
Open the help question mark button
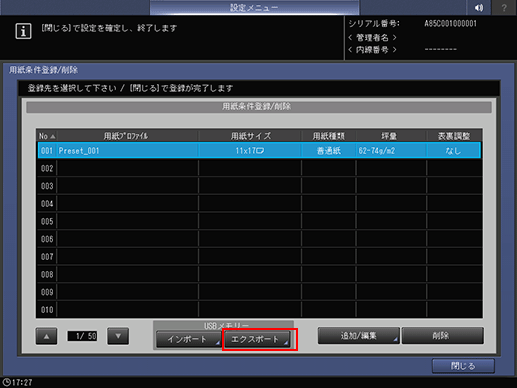click(504, 7)
